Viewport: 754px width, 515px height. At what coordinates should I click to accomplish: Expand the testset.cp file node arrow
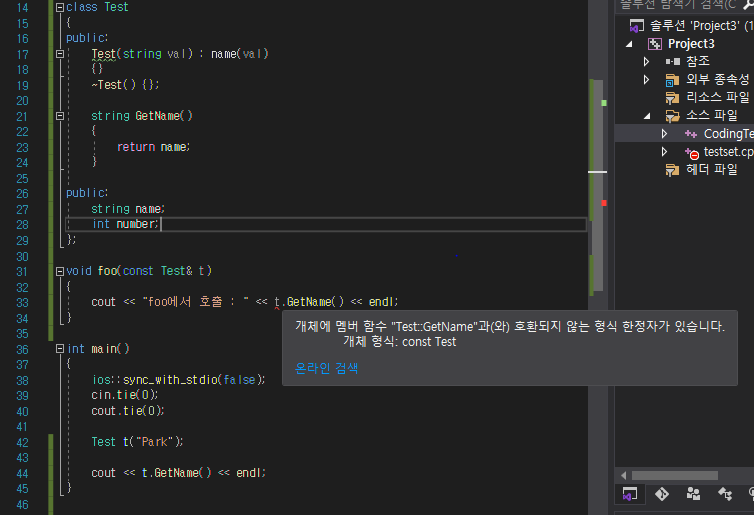click(664, 152)
